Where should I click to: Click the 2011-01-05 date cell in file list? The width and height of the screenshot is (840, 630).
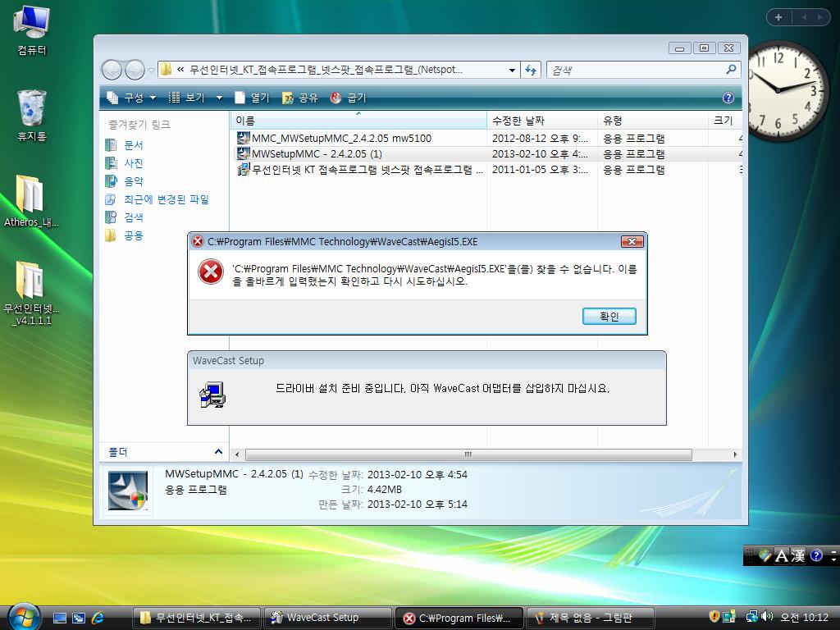pyautogui.click(x=540, y=170)
